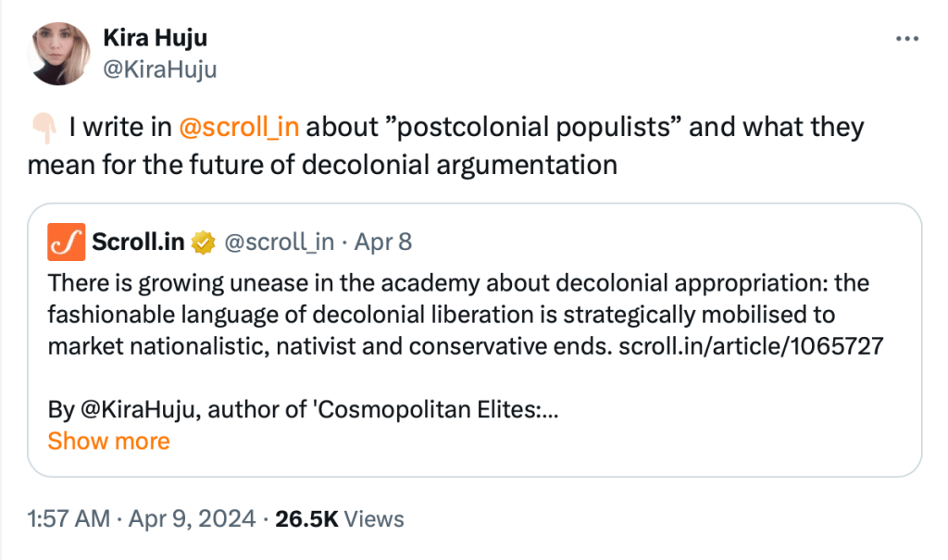Click the Apr 8 date on the quoted tweet
The height and width of the screenshot is (560, 948).
click(382, 243)
